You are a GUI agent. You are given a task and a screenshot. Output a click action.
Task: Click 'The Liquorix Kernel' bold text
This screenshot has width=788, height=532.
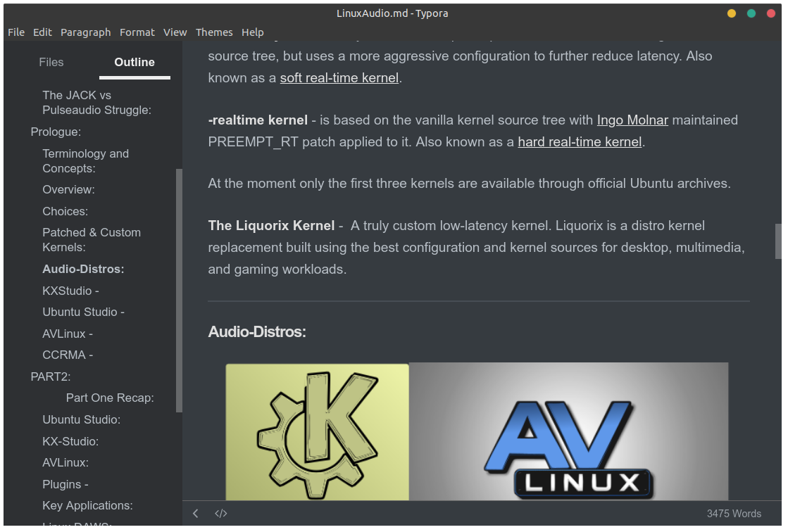(x=271, y=226)
